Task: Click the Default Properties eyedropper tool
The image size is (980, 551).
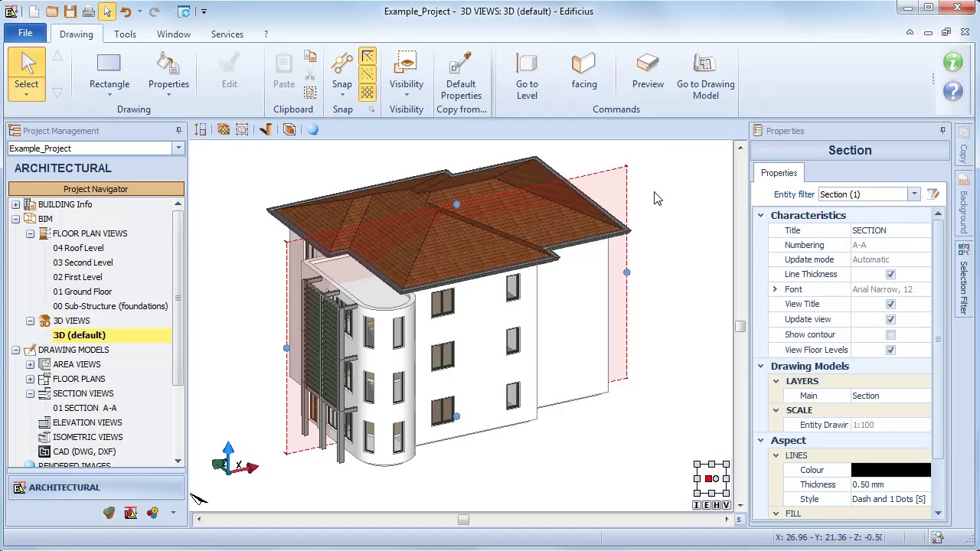Action: (x=461, y=77)
